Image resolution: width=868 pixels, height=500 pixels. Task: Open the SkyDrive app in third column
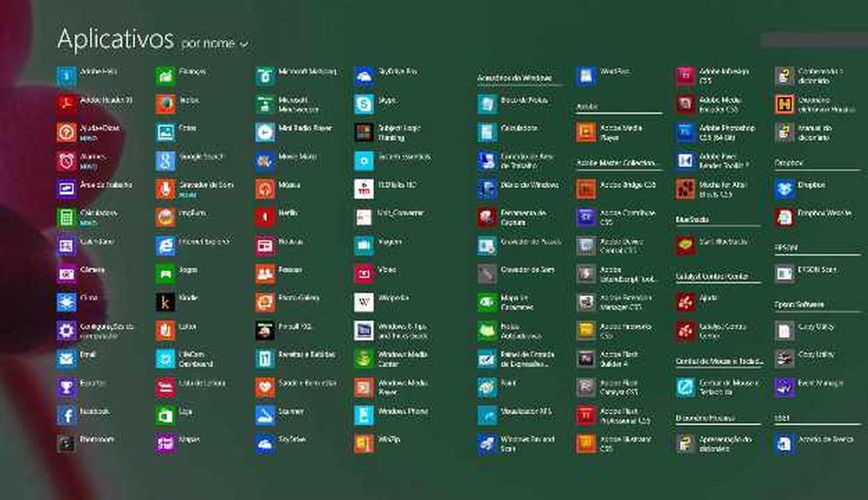[281, 444]
